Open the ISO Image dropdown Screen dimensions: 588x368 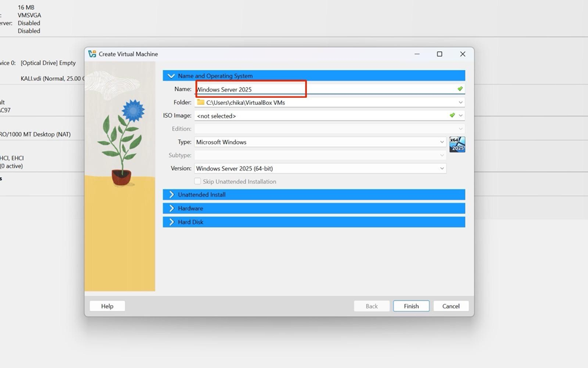[461, 116]
